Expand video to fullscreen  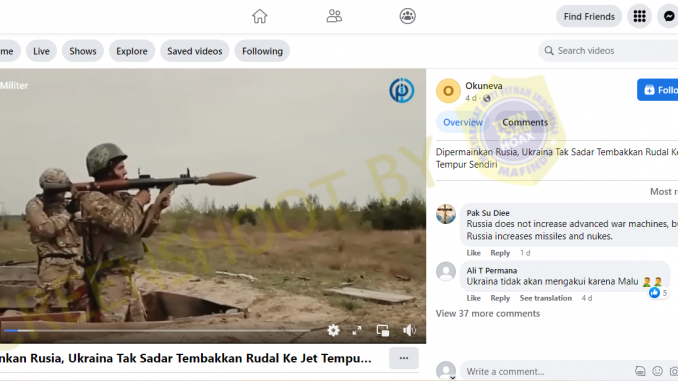click(357, 331)
